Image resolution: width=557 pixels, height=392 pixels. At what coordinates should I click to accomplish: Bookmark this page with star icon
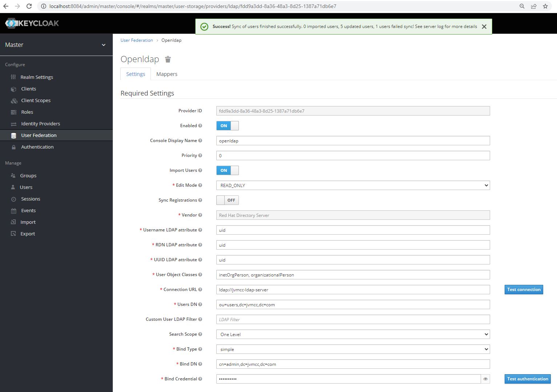click(545, 6)
